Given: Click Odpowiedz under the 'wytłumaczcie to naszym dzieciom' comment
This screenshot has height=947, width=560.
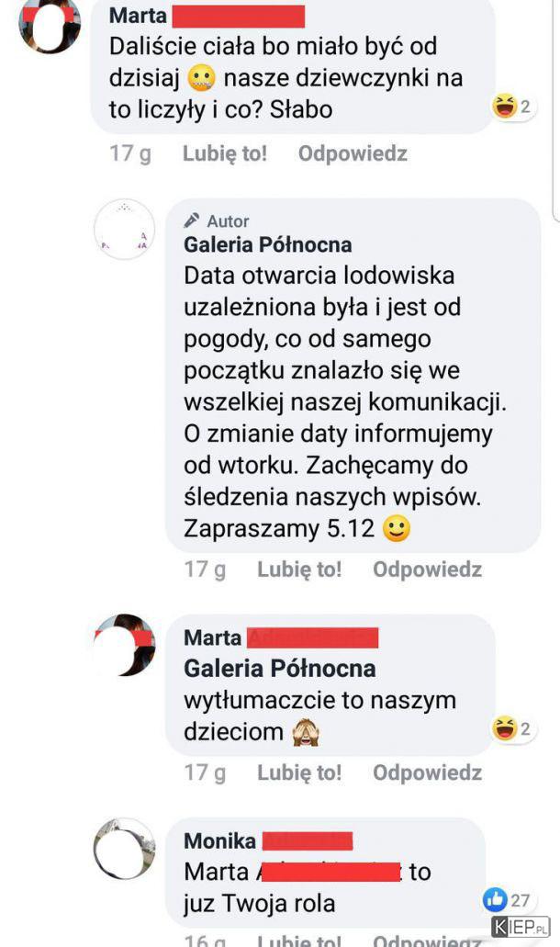Looking at the screenshot, I should [x=427, y=772].
